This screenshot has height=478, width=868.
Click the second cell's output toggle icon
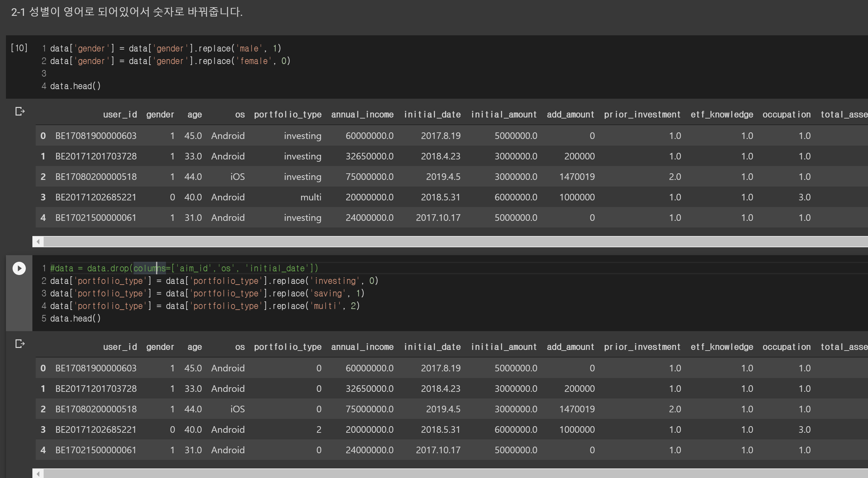coord(20,344)
